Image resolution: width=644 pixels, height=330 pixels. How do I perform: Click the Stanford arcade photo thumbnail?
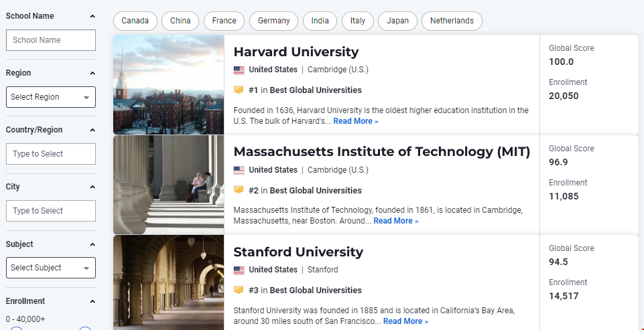pyautogui.click(x=169, y=282)
